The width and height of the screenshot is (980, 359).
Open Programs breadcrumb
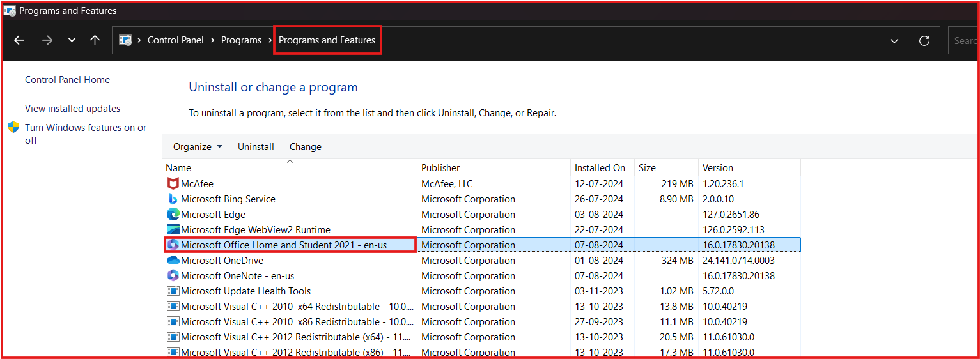click(241, 40)
